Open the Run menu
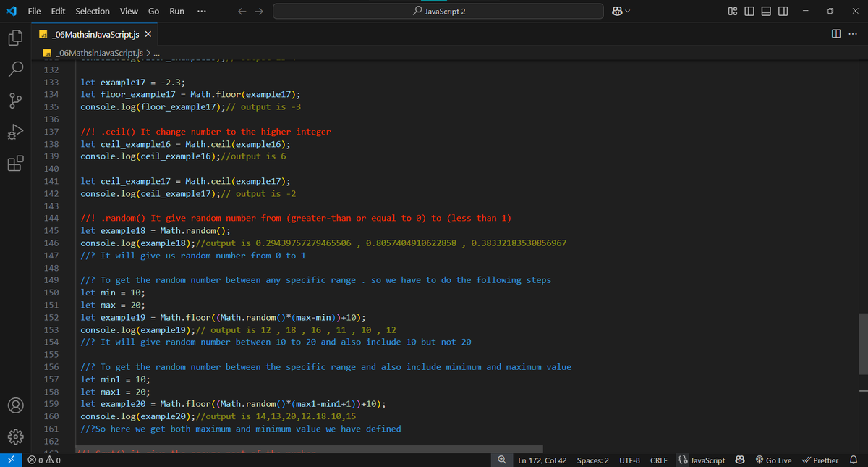This screenshot has height=467, width=868. pos(176,11)
